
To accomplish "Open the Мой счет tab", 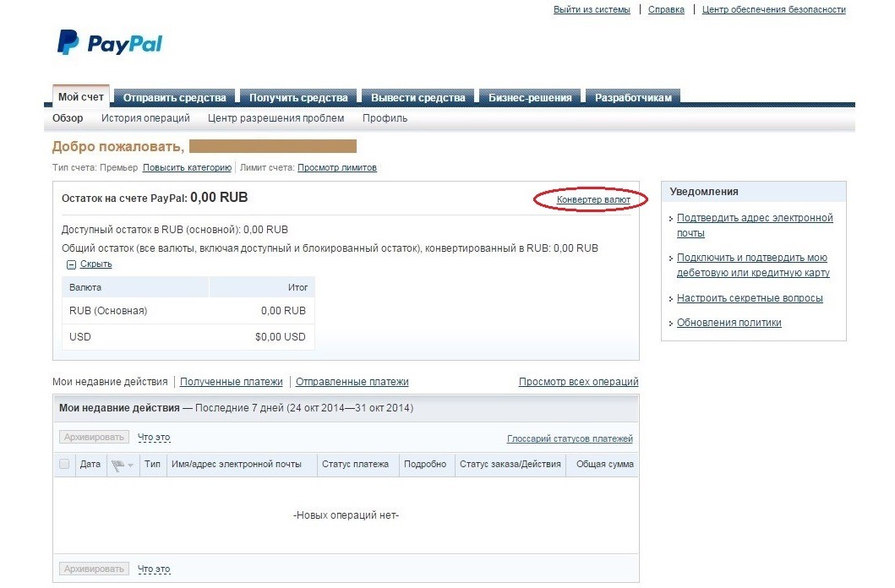I will (81, 96).
